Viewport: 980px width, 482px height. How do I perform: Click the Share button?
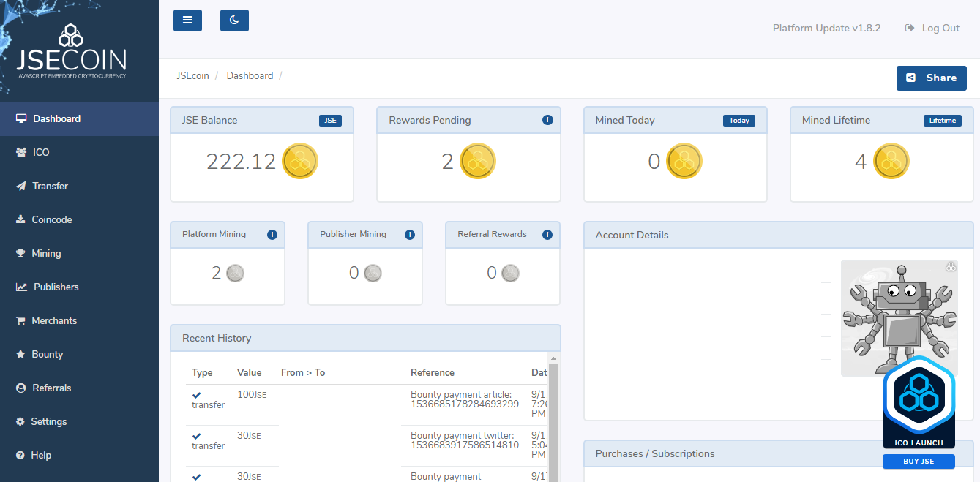coord(931,78)
